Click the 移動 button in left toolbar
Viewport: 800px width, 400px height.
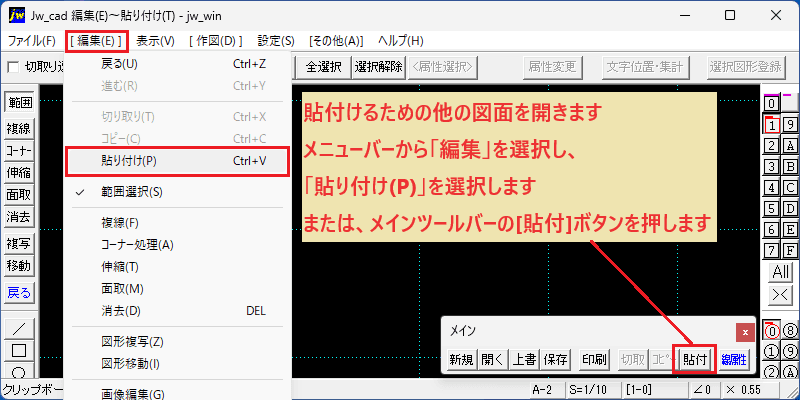(19, 266)
